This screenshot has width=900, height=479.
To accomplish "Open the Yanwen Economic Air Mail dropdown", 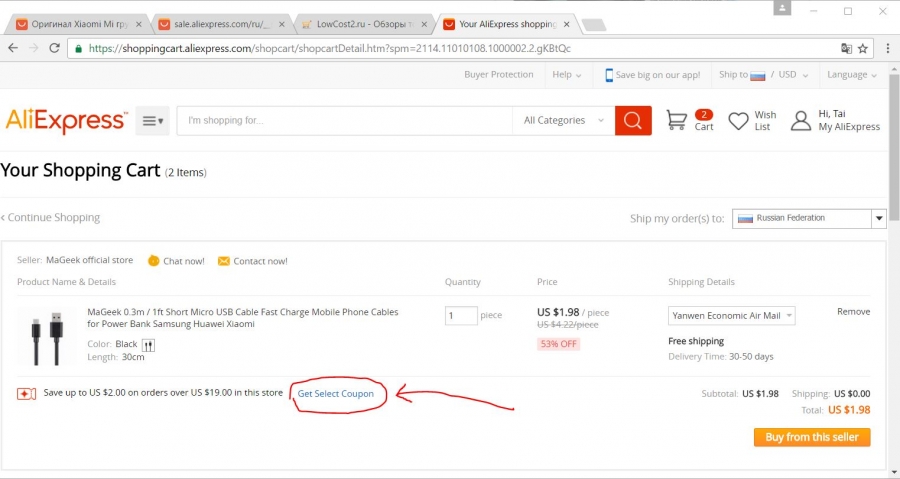I will pyautogui.click(x=731, y=316).
